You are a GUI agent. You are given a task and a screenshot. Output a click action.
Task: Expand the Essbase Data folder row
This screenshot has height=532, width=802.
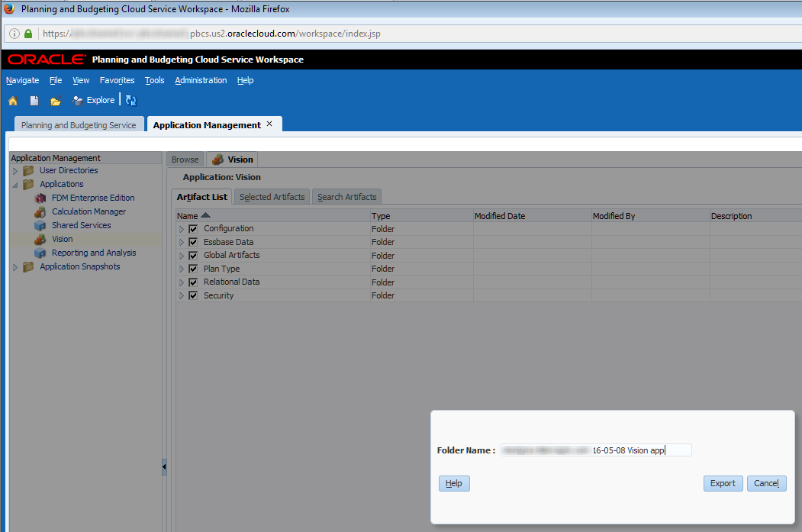point(182,243)
